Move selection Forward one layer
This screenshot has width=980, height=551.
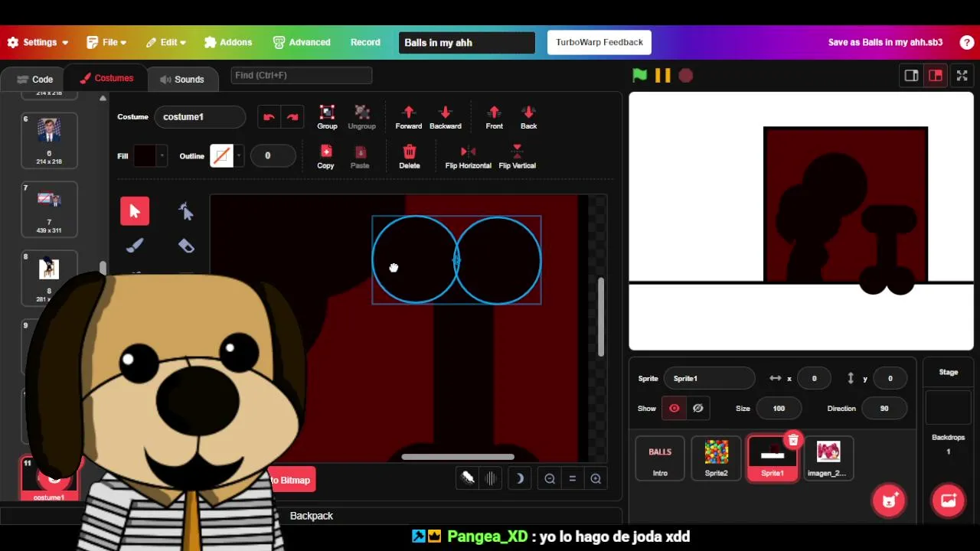[408, 117]
